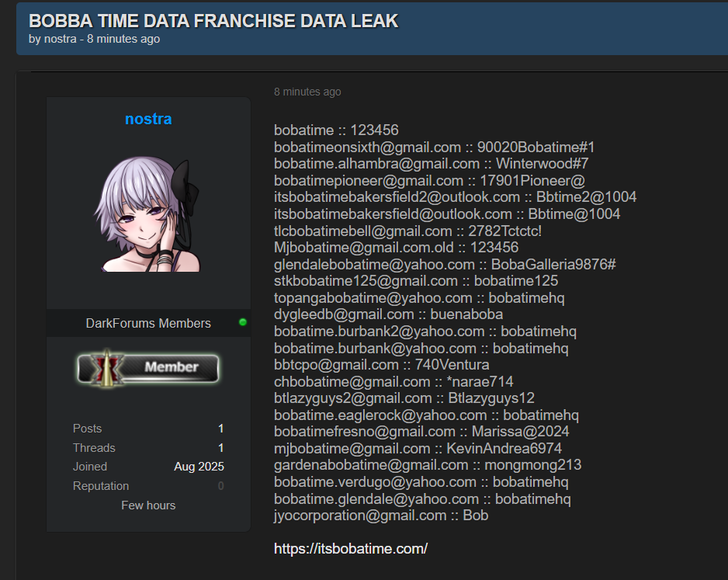728x580 pixels.
Task: Select the DarkForums Members group label
Action: click(148, 323)
